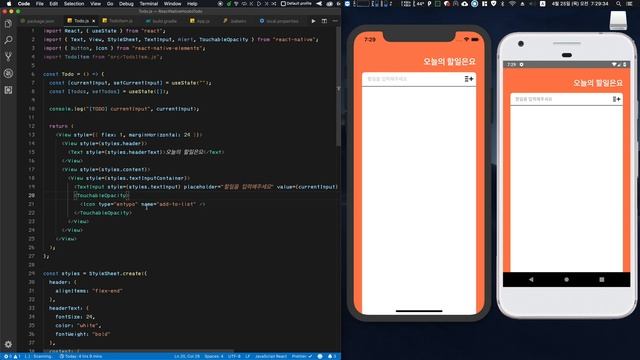
Task: Click the date and time in the menu bar
Action: coord(580,4)
